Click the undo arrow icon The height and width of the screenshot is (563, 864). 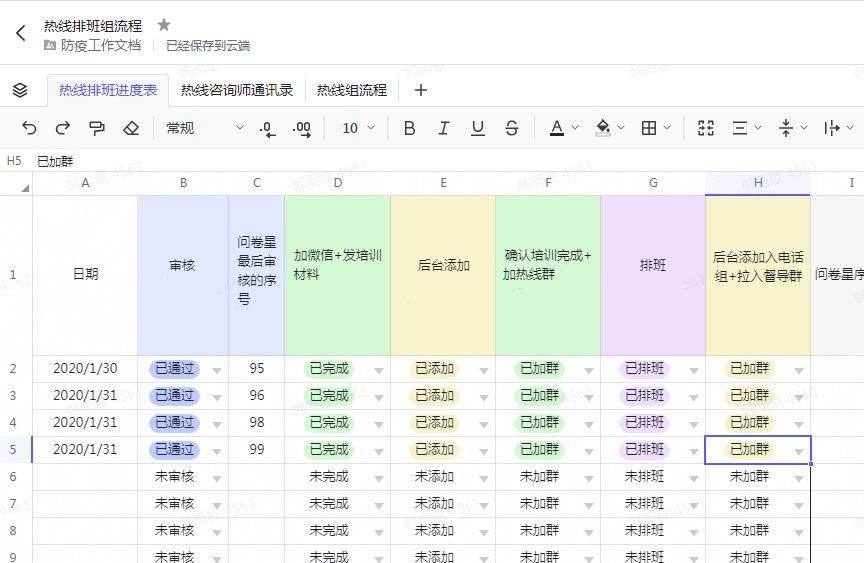tap(29, 128)
